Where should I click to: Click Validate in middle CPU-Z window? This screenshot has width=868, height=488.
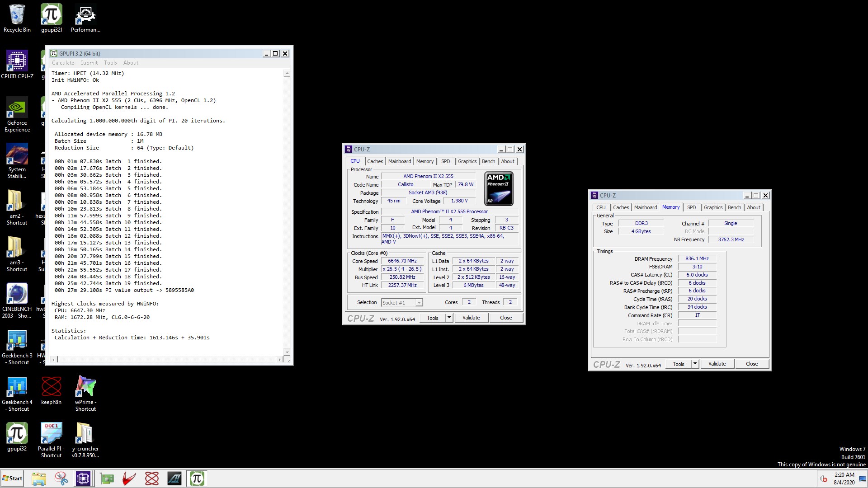[x=471, y=318]
